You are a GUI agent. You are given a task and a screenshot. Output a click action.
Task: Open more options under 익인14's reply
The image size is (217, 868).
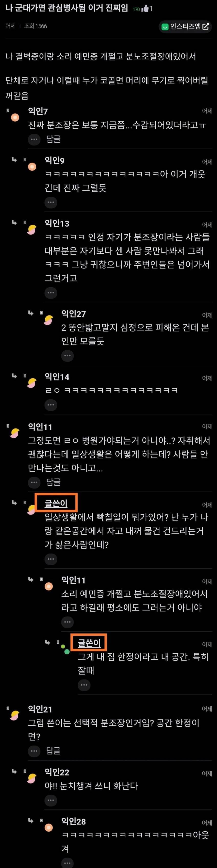coord(51,405)
